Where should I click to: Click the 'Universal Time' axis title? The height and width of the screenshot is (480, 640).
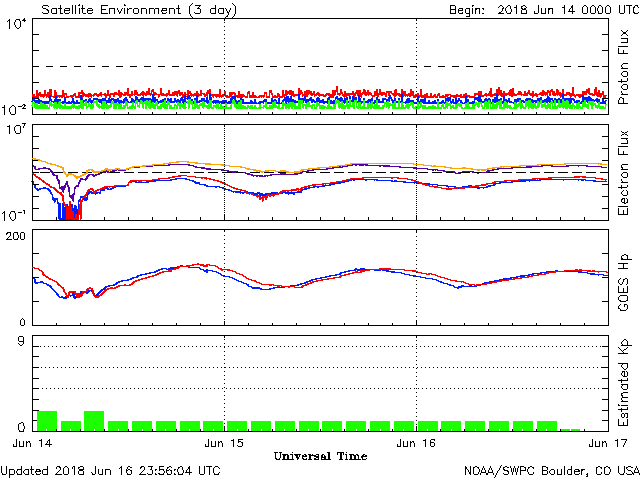(x=320, y=456)
